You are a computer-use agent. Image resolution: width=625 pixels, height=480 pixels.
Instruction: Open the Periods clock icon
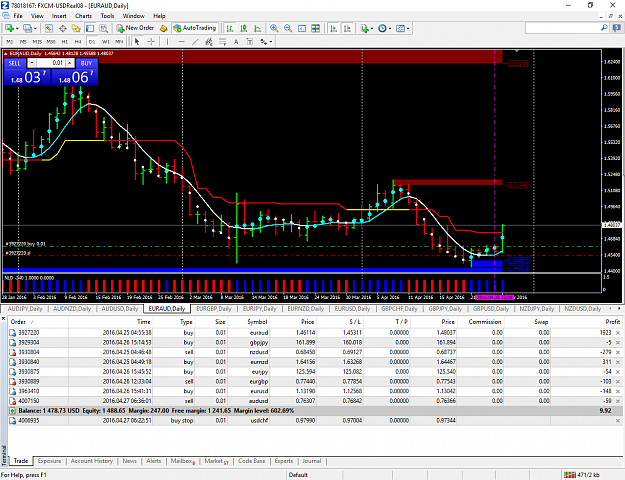tap(382, 28)
